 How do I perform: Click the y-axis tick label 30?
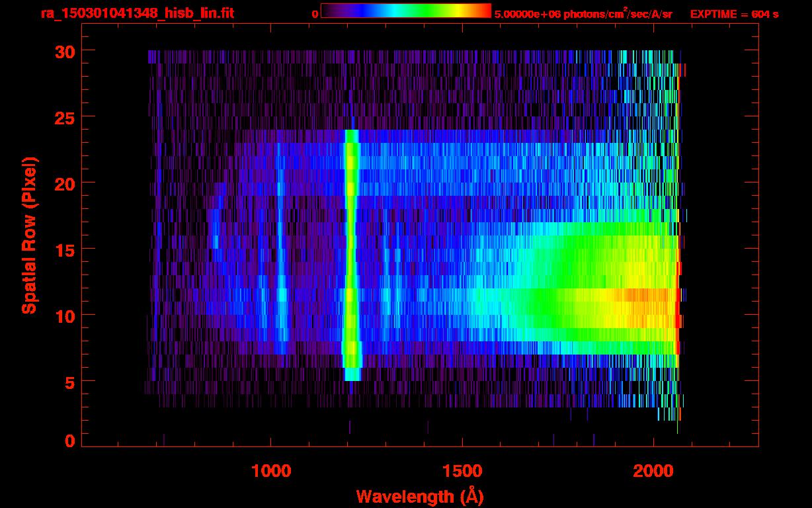coord(64,51)
